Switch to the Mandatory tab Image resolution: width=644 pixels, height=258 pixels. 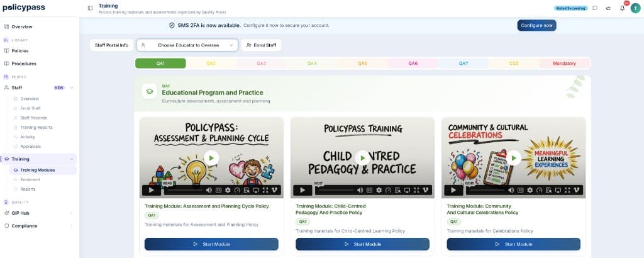[x=564, y=64]
